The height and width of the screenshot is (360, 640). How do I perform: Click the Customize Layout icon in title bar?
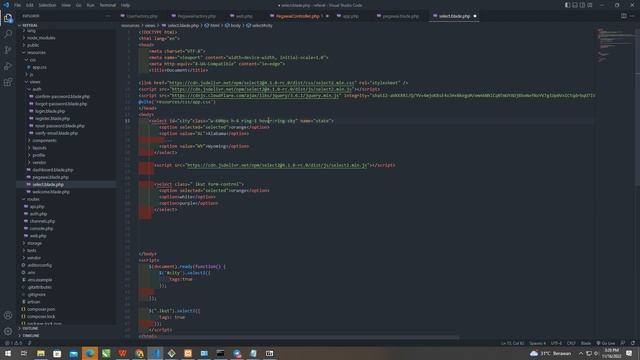pyautogui.click(x=589, y=5)
